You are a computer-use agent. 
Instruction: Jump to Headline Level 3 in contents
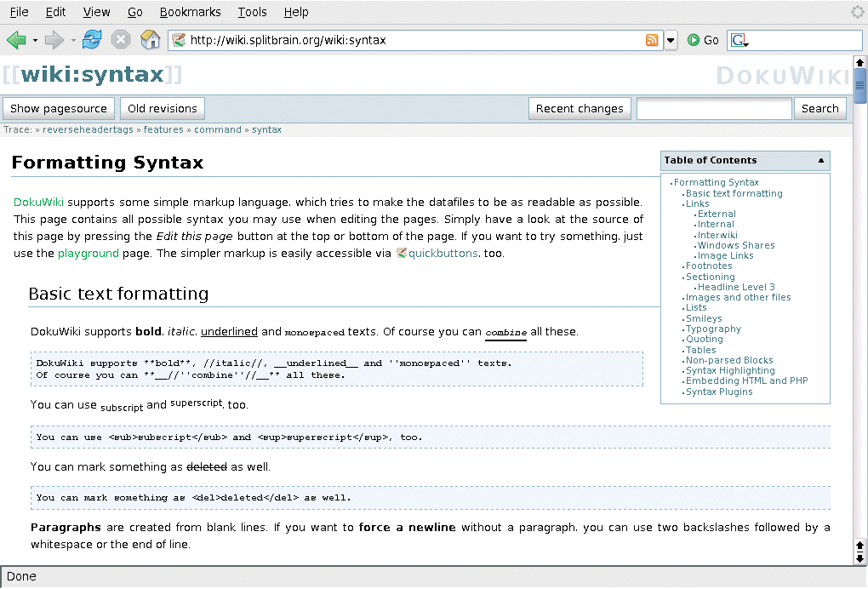click(736, 287)
